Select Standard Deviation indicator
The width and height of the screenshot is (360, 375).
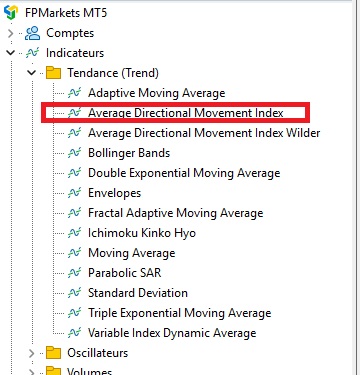(x=138, y=293)
